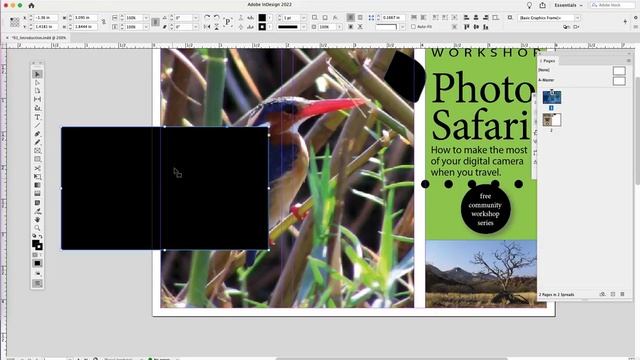Select the Free Transform tool
This screenshot has height=360, width=640.
click(37, 177)
